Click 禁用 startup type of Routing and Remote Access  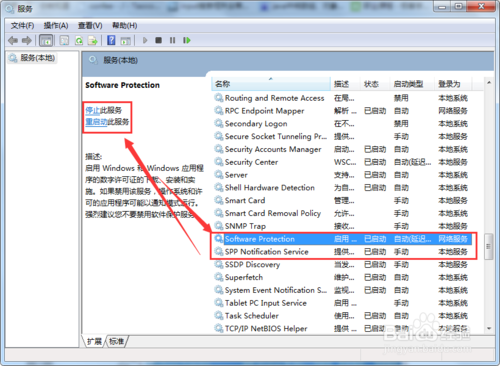pos(401,98)
